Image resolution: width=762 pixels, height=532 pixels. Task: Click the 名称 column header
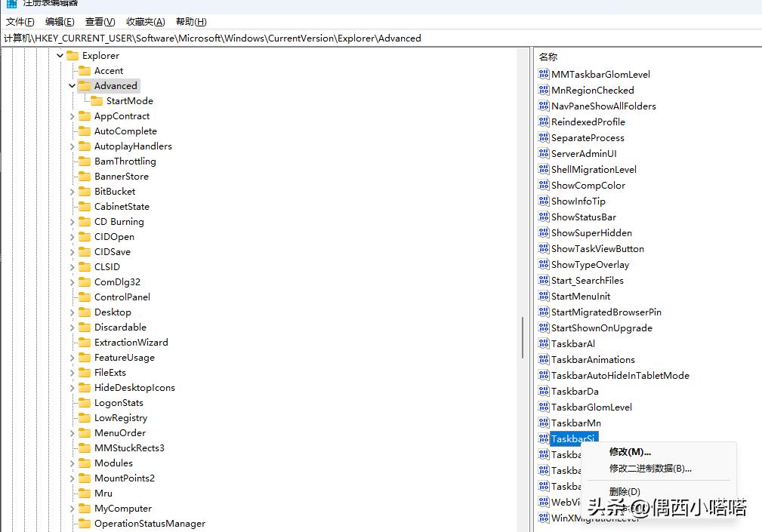click(548, 57)
